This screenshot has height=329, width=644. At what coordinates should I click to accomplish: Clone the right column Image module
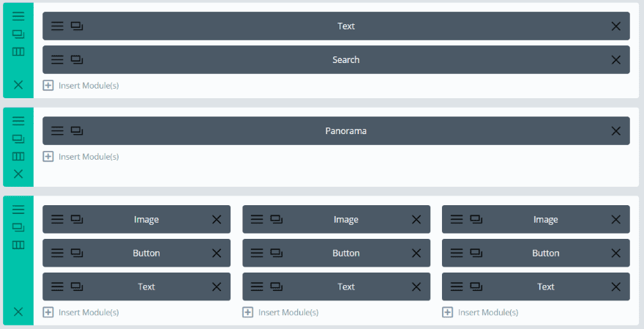pos(476,220)
